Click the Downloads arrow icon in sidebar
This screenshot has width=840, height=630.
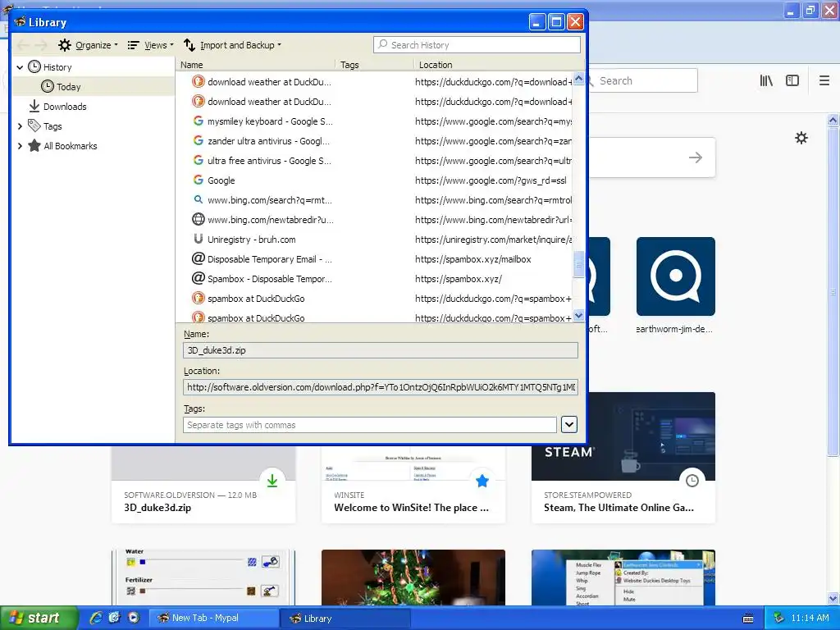34,106
